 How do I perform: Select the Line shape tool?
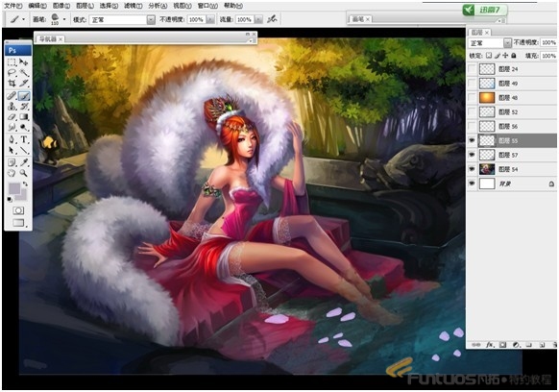click(24, 150)
